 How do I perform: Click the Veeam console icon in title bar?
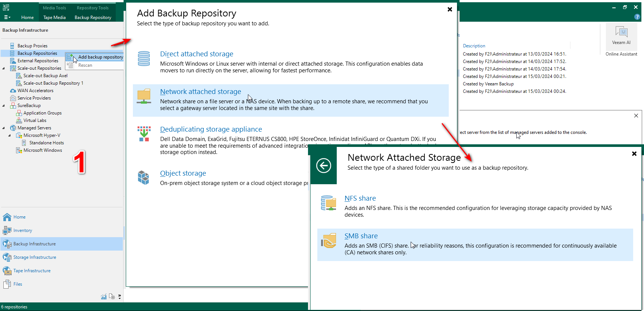click(6, 7)
